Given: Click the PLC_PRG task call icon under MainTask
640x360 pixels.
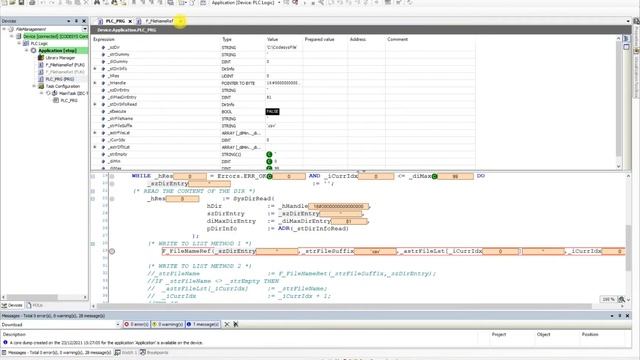Looking at the screenshot, I should point(56,100).
